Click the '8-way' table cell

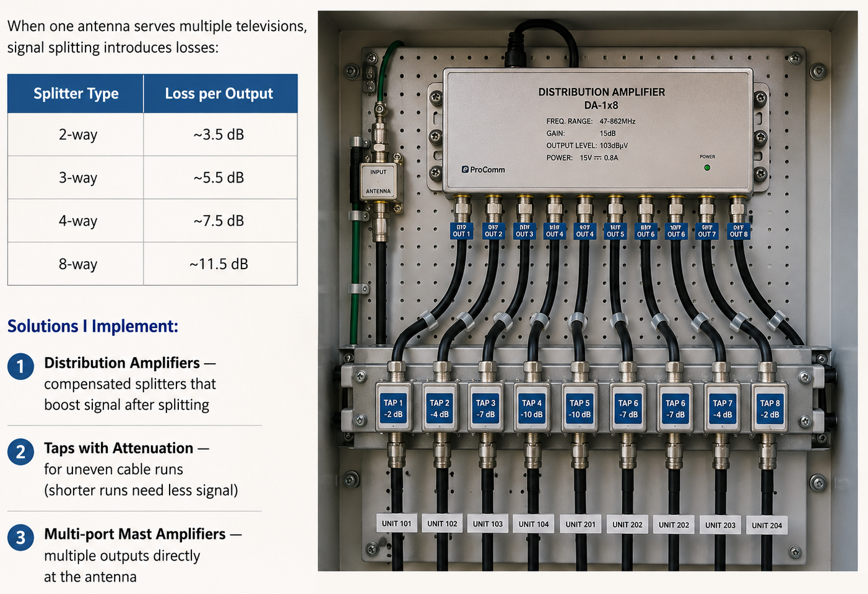[76, 264]
